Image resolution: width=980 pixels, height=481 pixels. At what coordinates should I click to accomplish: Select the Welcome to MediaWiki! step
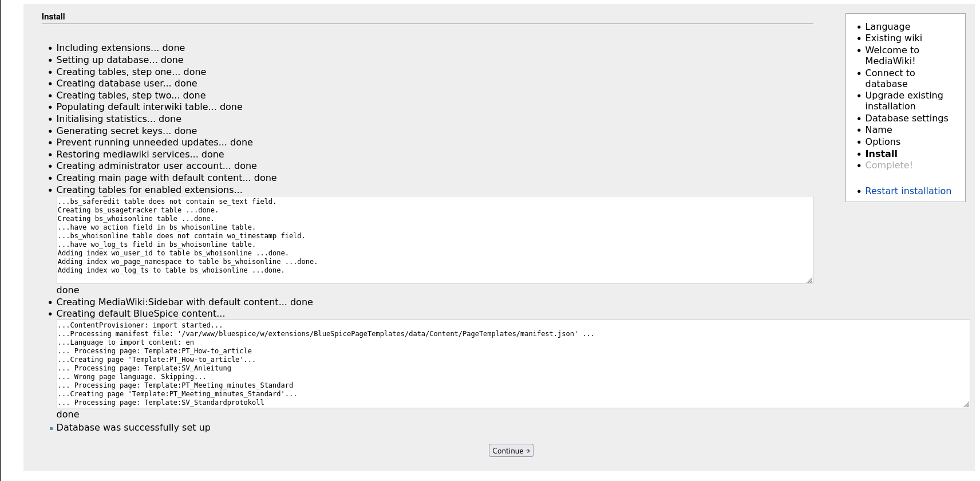pos(892,56)
